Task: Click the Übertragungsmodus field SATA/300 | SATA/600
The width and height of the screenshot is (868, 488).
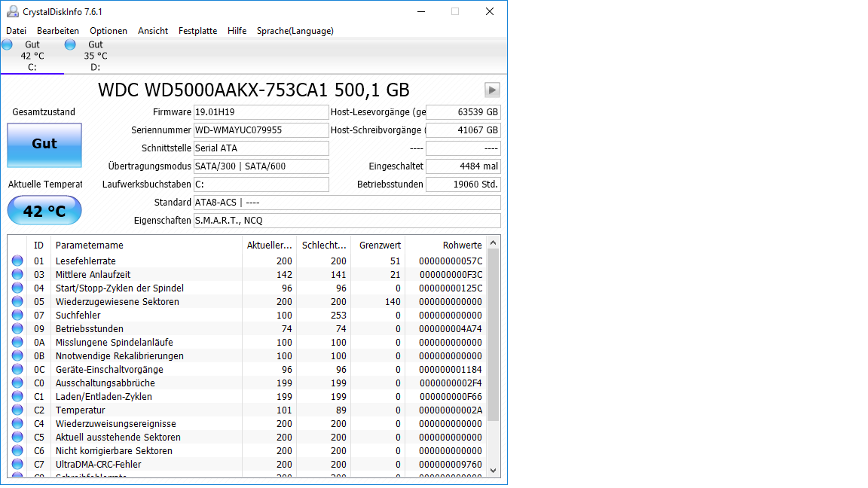Action: pyautogui.click(x=261, y=166)
